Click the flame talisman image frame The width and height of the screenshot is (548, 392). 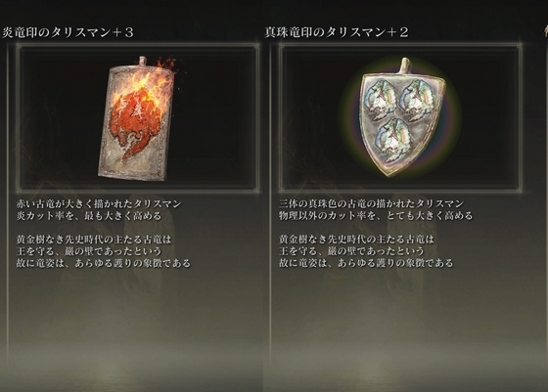click(138, 118)
